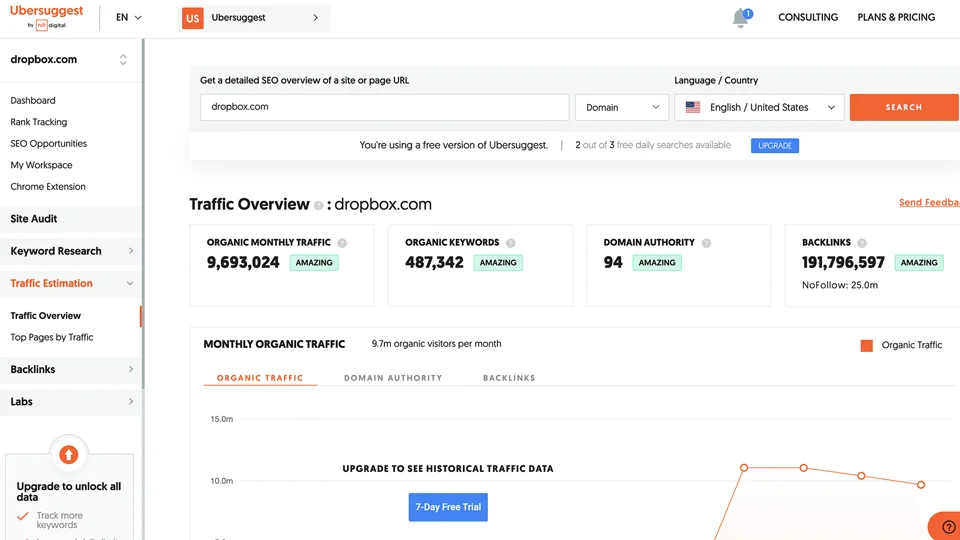Click help icon next to Organic Monthly Traffic
Screen dimensions: 960x540
(342, 243)
